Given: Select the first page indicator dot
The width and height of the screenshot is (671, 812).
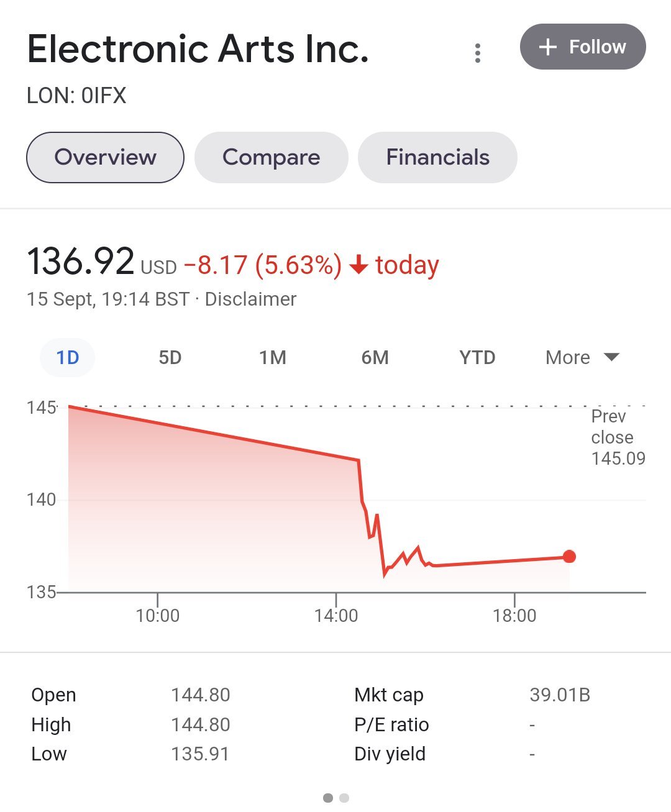Looking at the screenshot, I should [328, 798].
